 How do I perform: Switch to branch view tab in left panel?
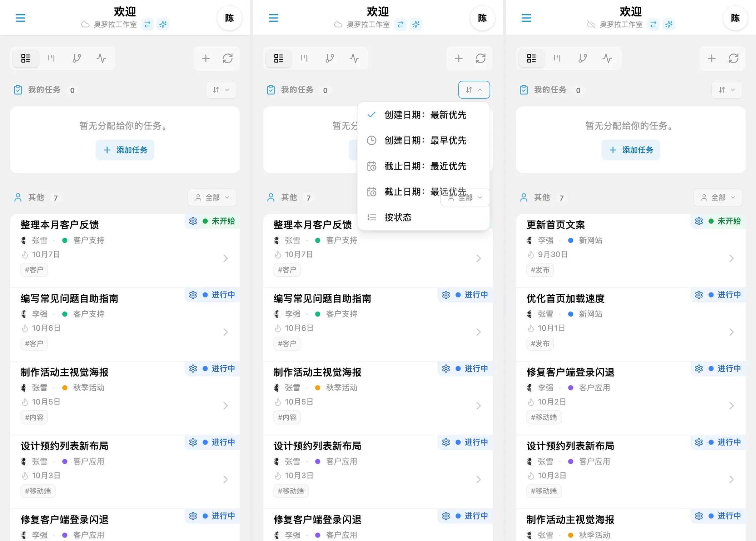tap(77, 58)
